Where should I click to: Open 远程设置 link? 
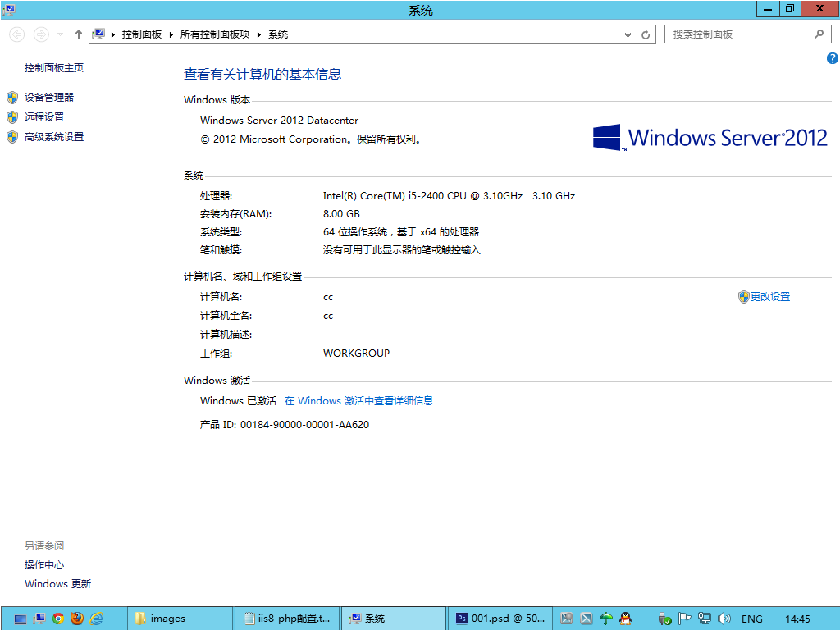click(x=44, y=117)
